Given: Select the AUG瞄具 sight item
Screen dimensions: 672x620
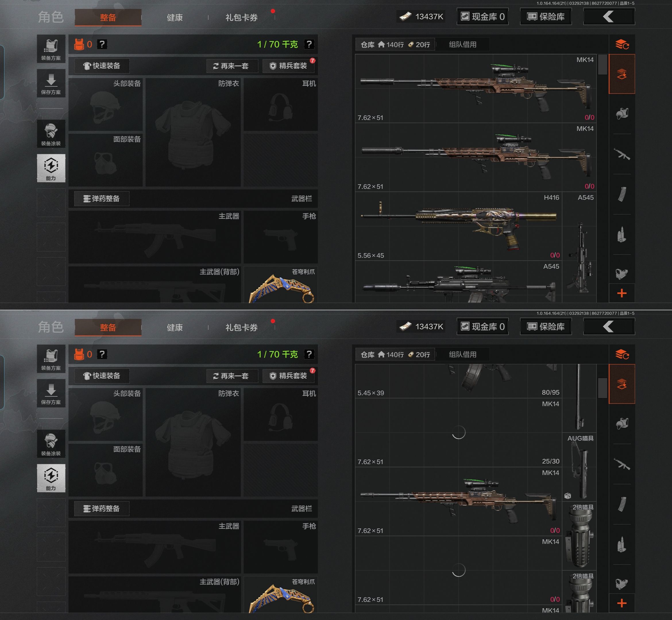Looking at the screenshot, I should tap(579, 467).
